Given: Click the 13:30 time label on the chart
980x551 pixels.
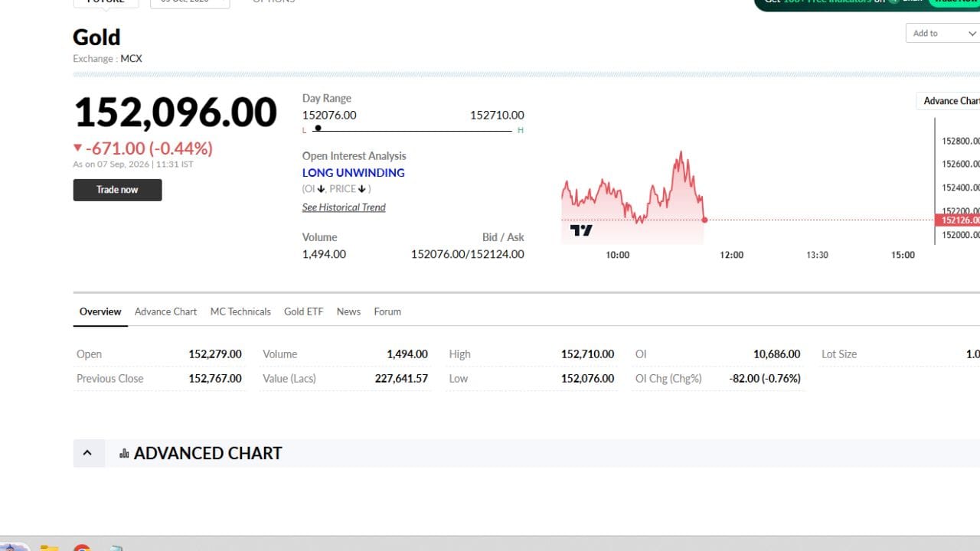Looking at the screenshot, I should (x=817, y=255).
